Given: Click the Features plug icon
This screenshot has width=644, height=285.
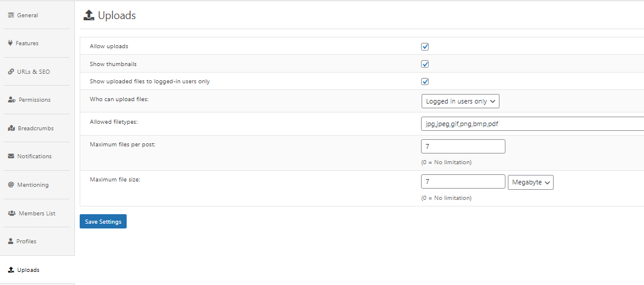Looking at the screenshot, I should point(10,43).
